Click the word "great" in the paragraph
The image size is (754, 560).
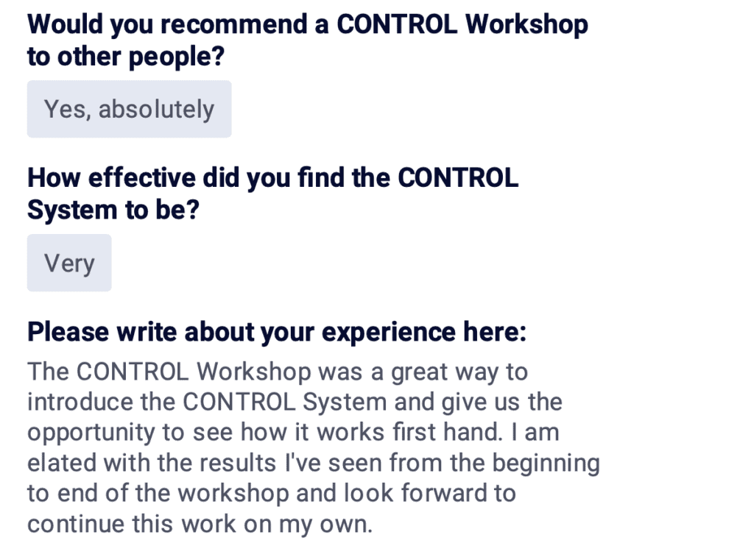click(x=420, y=372)
